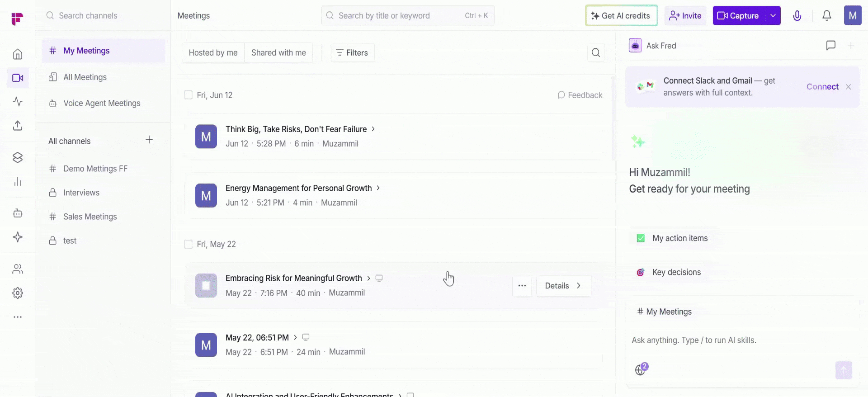Check the Fri, May 22 checkbox
The width and height of the screenshot is (868, 397).
click(189, 244)
